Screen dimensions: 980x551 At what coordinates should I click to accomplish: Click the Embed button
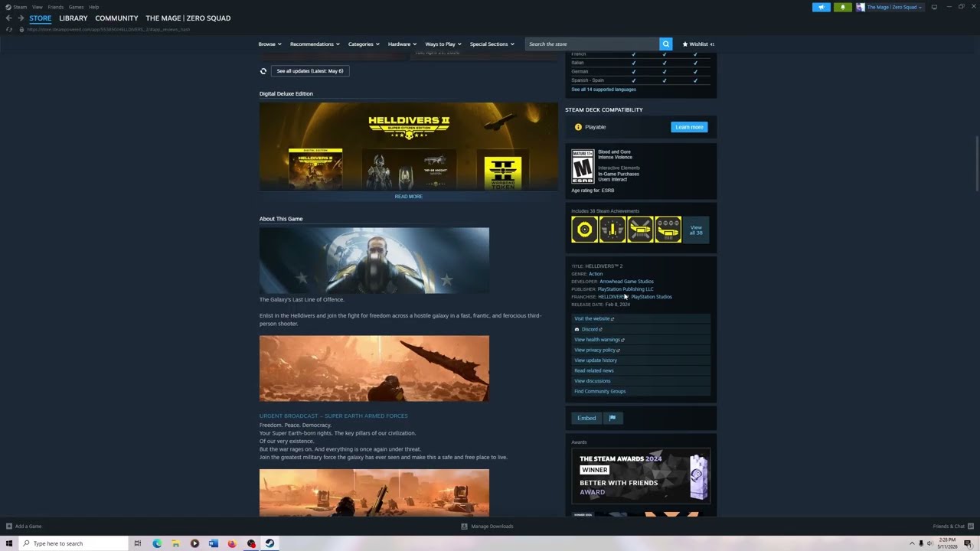coord(586,418)
